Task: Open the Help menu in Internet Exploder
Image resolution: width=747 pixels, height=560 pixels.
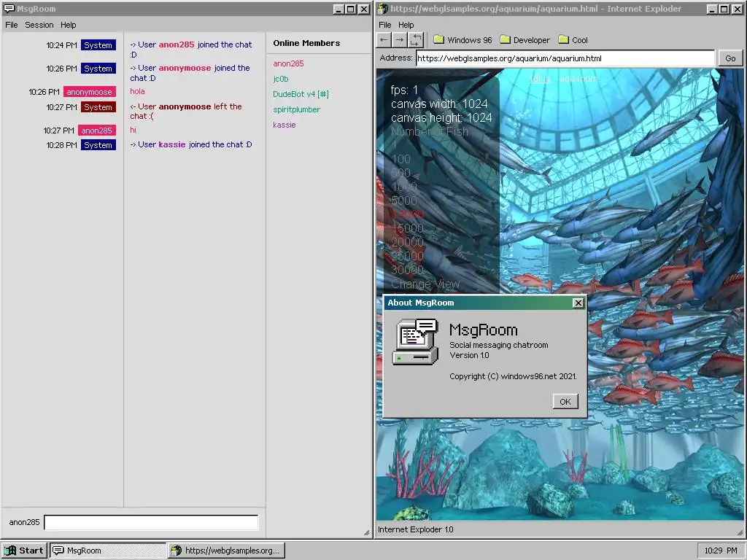Action: pos(406,25)
